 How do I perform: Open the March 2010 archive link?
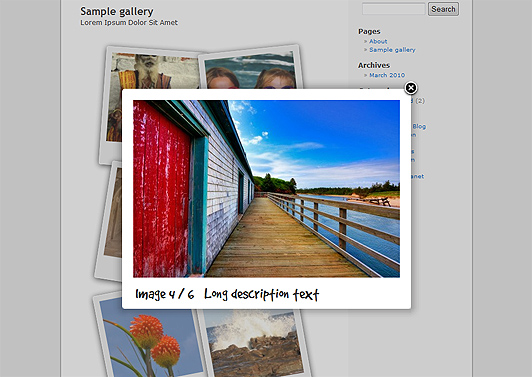(387, 75)
